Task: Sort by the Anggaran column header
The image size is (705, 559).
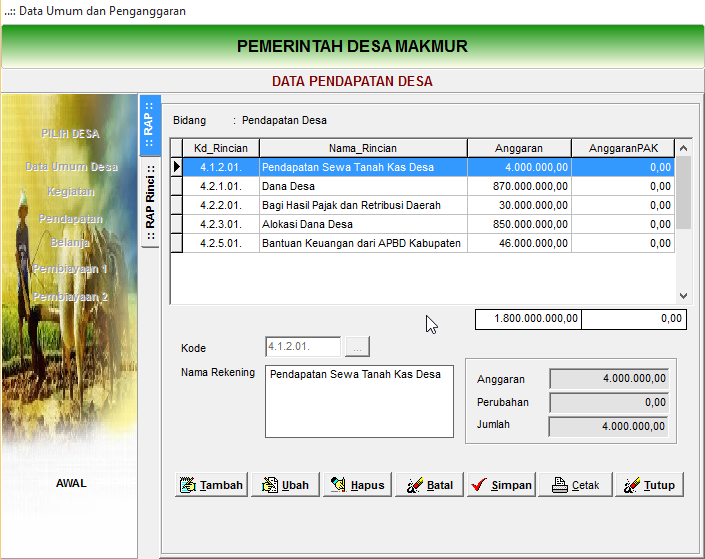Action: [x=519, y=148]
